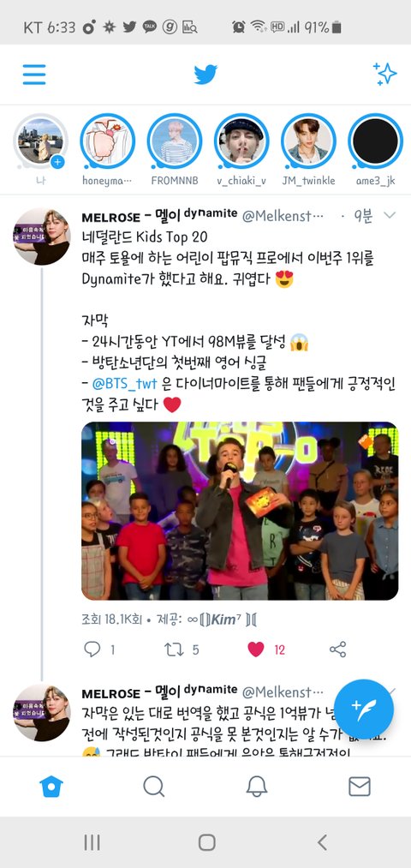Screen dimensions: 411x868
Task: Open the MELROSE profile avatar on first tweet
Action: coord(42,237)
